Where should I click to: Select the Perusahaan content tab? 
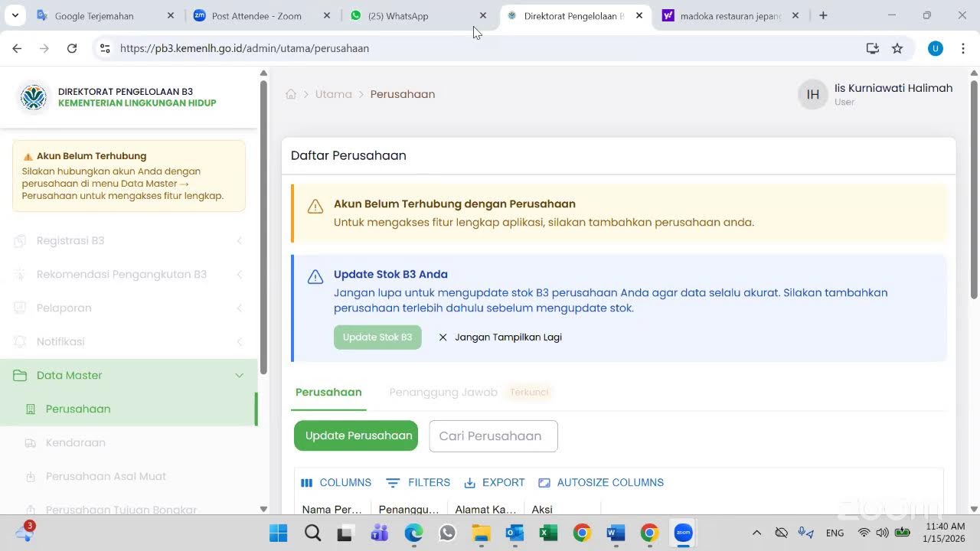(x=328, y=393)
